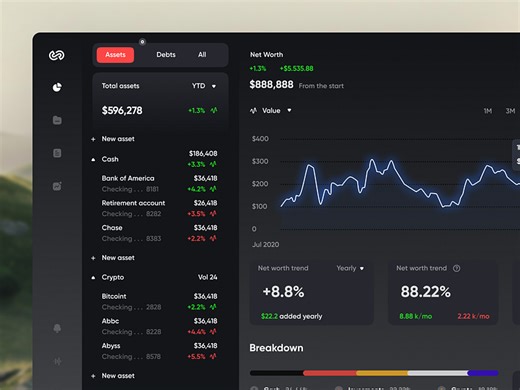Click the Breakdown heading
The height and width of the screenshot is (390, 520).
[x=276, y=348]
